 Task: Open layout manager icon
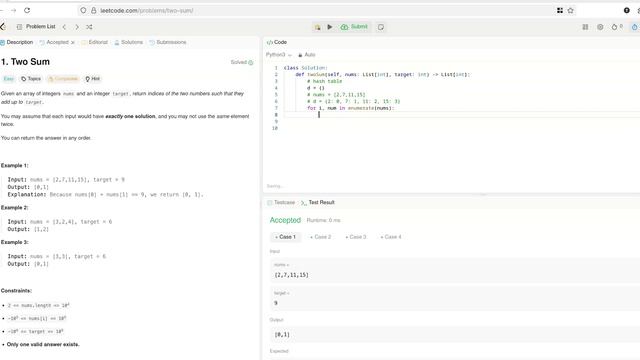[x=585, y=27]
